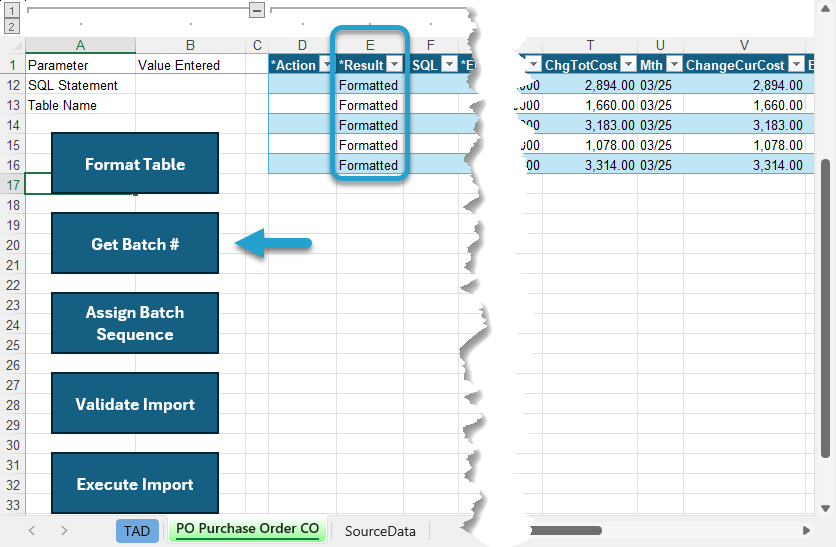Click the 'Parameter' cell
Viewport: 836px width, 547px height.
[x=81, y=65]
